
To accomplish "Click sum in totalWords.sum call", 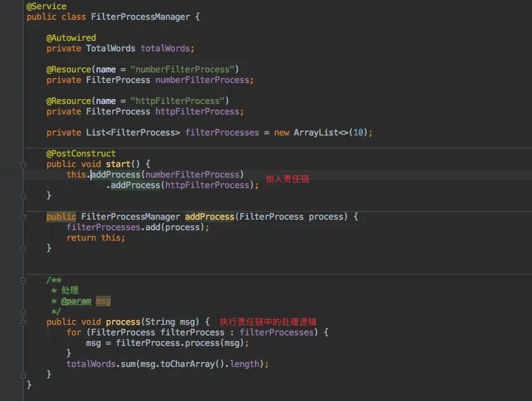I will (x=128, y=364).
